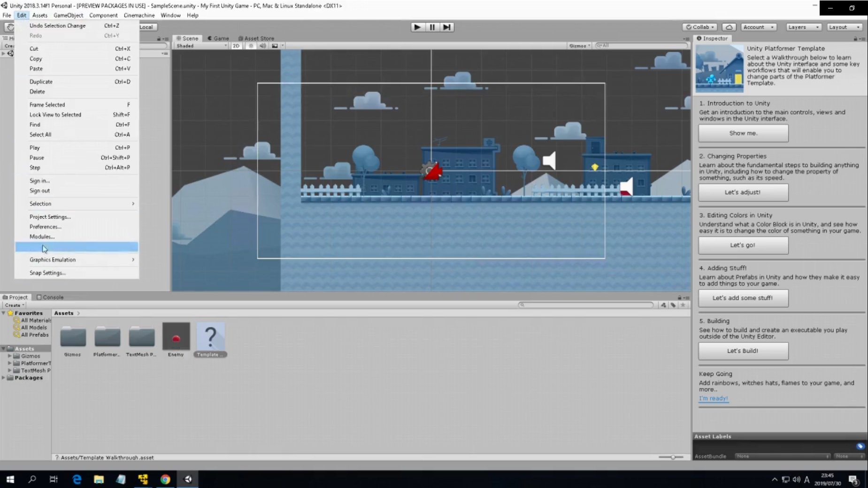The height and width of the screenshot is (488, 868).
Task: Choose Duplicate from the Edit menu
Action: (x=77, y=82)
